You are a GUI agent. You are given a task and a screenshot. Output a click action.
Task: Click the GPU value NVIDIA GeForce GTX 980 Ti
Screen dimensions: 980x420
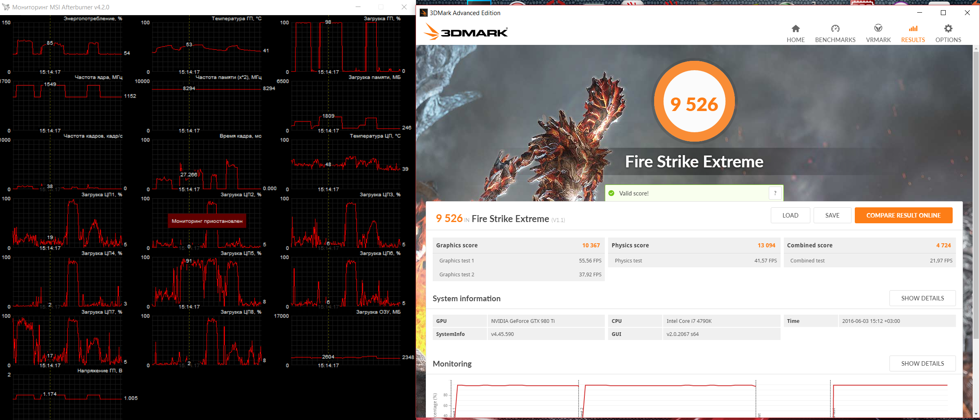523,321
